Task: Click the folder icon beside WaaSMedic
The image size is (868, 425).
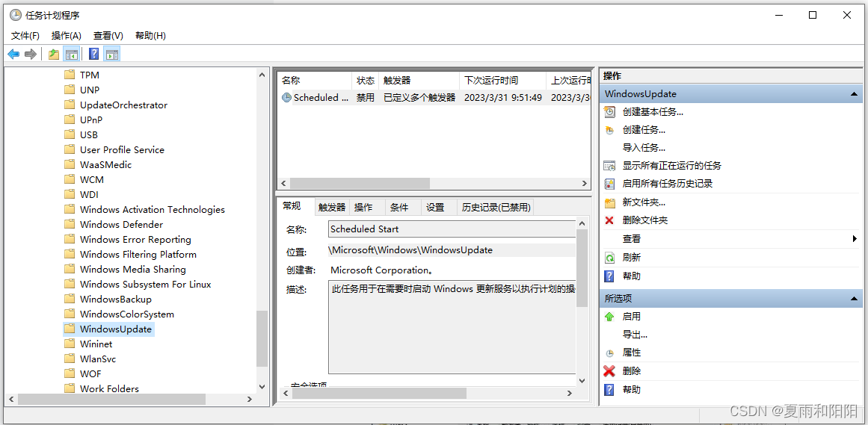Action: click(x=70, y=164)
